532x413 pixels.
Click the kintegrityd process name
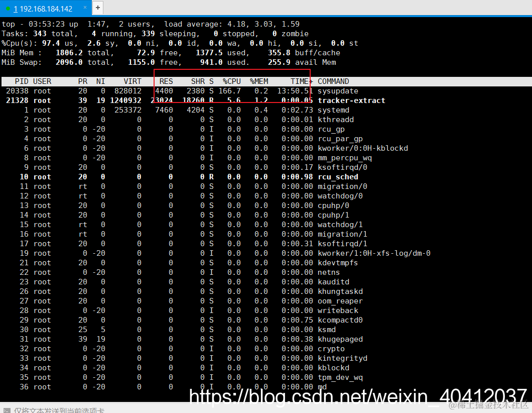(x=342, y=358)
